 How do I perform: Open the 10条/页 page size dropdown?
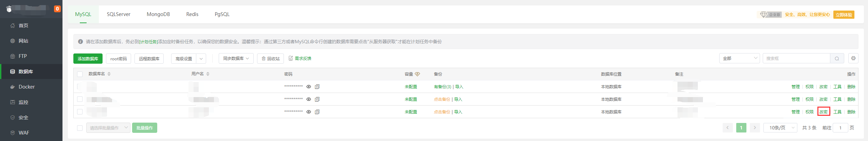(780, 128)
